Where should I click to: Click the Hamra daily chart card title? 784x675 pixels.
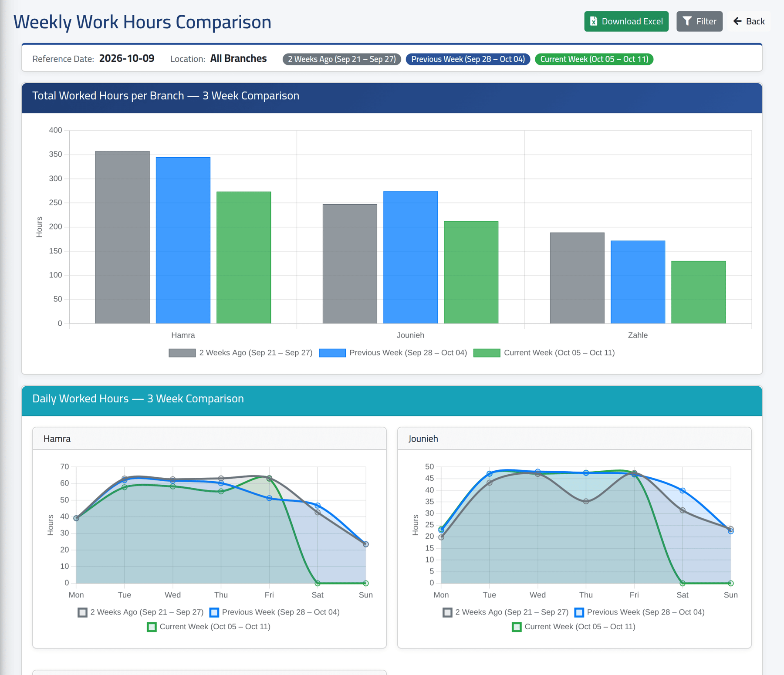point(57,439)
